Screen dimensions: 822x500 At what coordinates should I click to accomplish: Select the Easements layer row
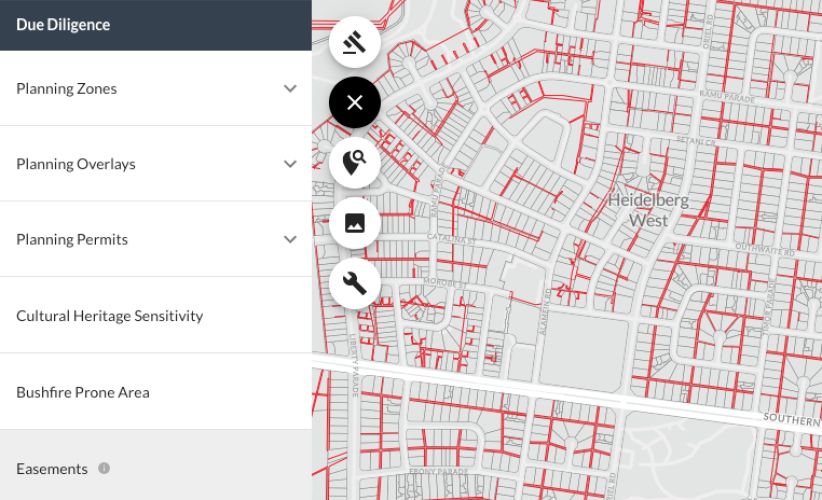pos(156,465)
